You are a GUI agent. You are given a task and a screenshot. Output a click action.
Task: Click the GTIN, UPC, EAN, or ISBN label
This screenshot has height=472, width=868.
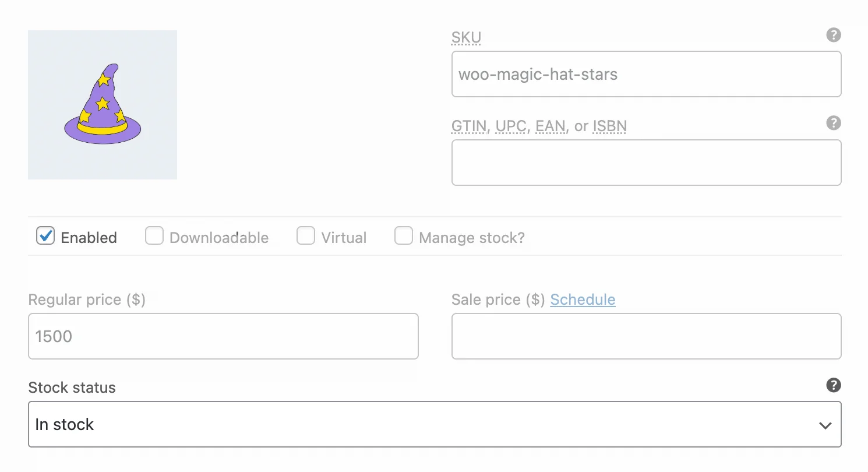pos(539,126)
